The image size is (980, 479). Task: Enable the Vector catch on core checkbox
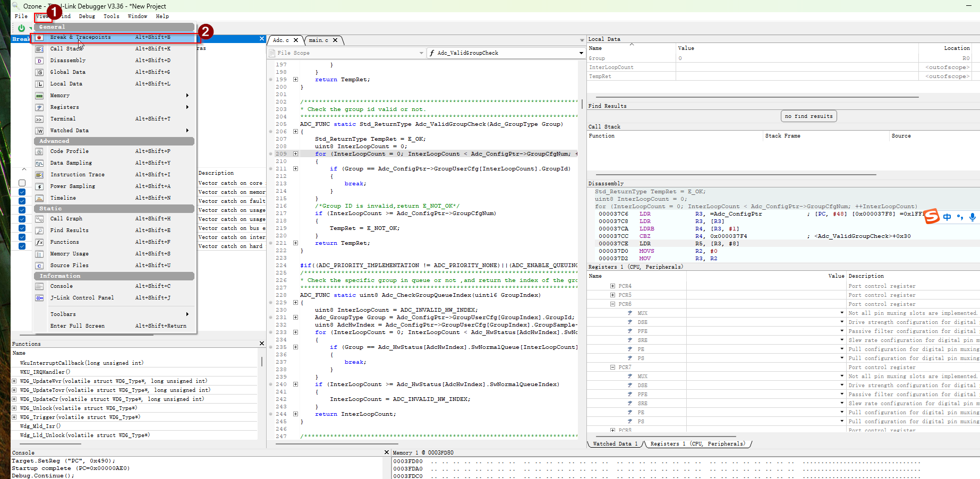(22, 183)
